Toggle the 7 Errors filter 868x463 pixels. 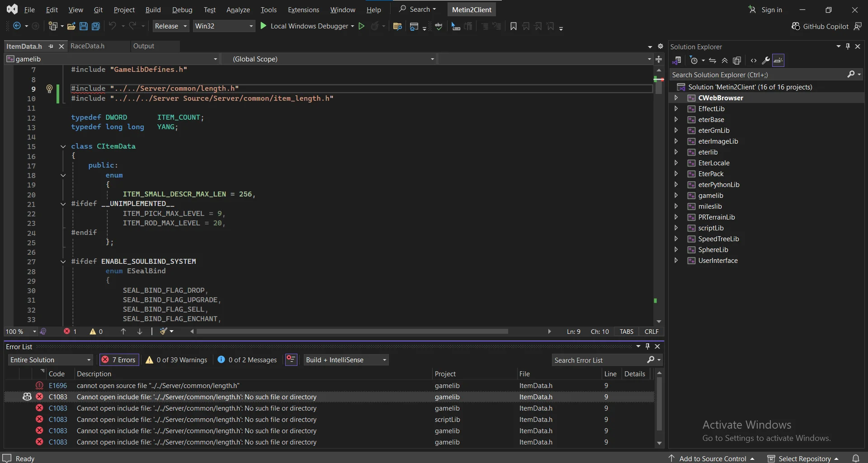coord(119,360)
